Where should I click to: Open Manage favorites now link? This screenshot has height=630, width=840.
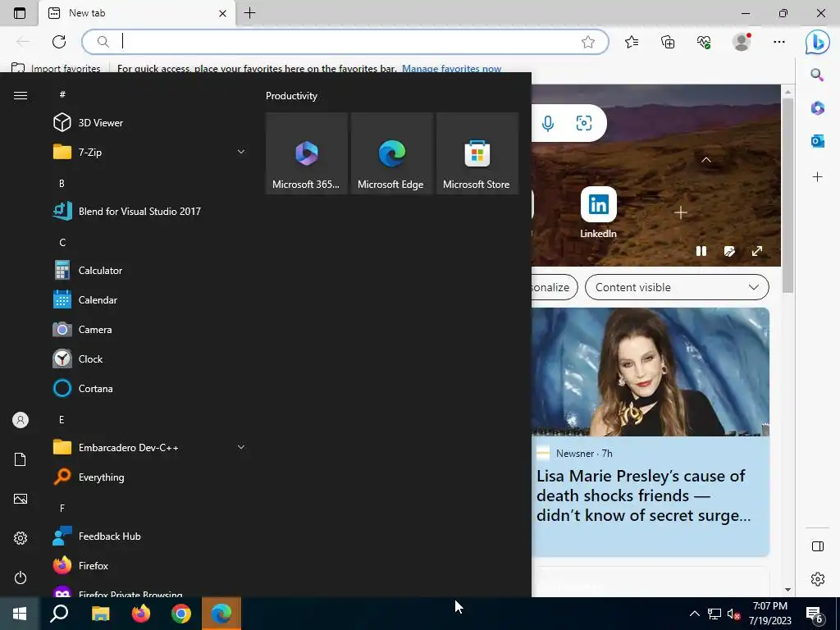click(451, 68)
